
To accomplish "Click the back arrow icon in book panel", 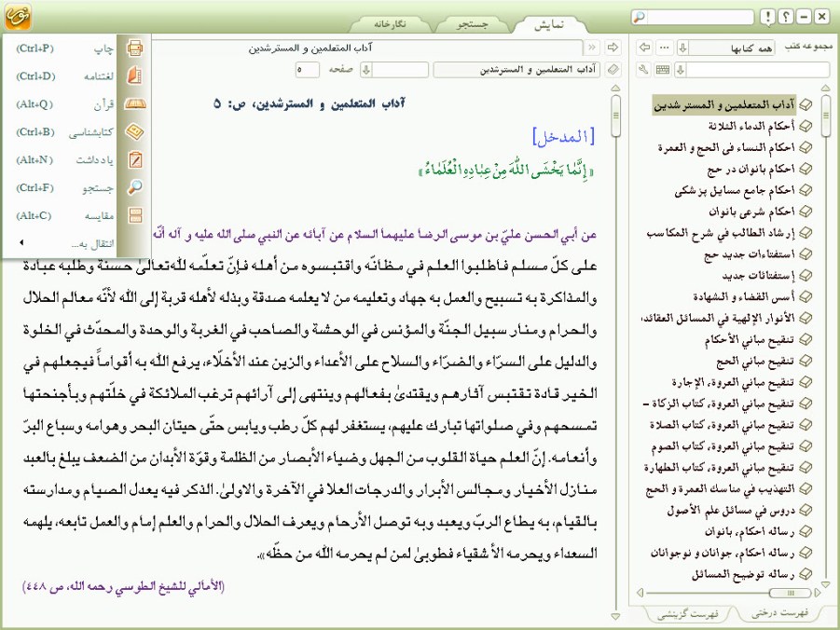I will 644,48.
